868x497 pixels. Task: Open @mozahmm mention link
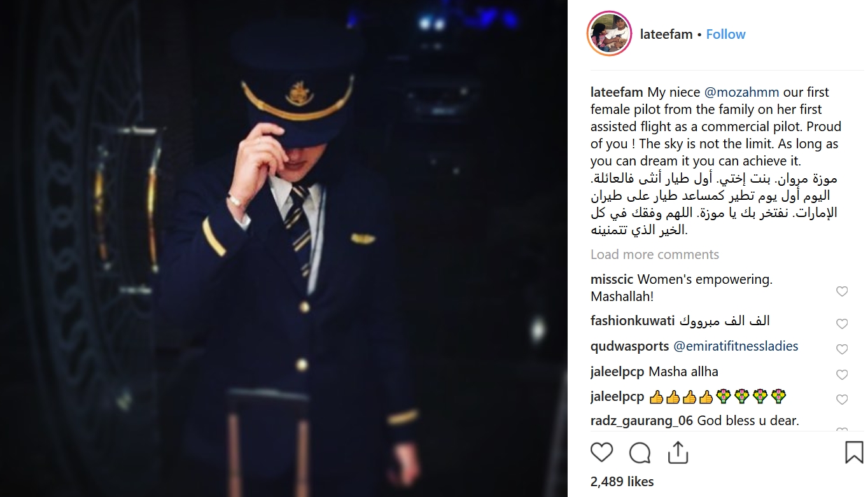742,92
